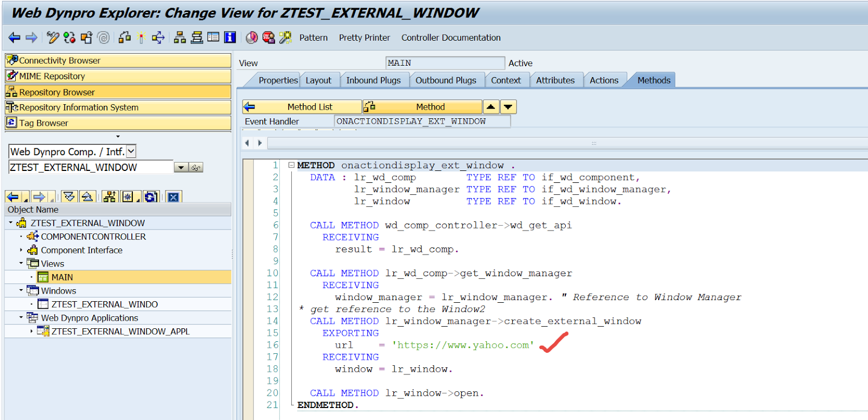Collapse the Views tree node
The image size is (868, 420).
coord(21,263)
